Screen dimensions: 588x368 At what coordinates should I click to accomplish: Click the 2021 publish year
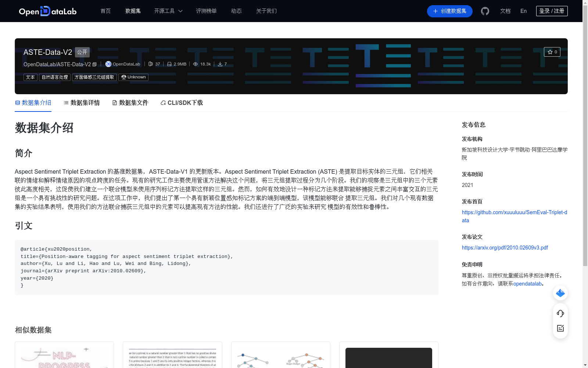467,185
